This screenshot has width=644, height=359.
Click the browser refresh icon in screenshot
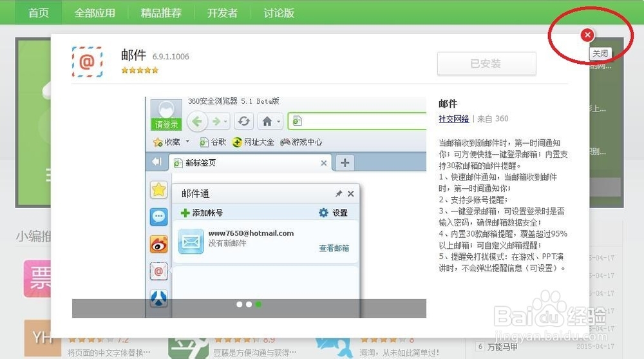point(244,121)
